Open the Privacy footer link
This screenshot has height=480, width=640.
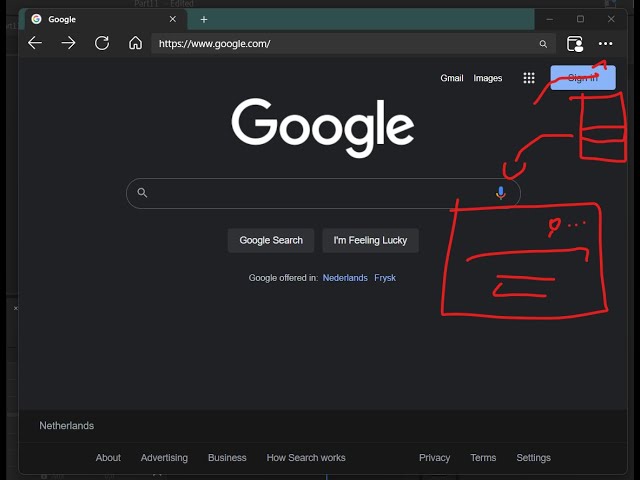(x=434, y=458)
